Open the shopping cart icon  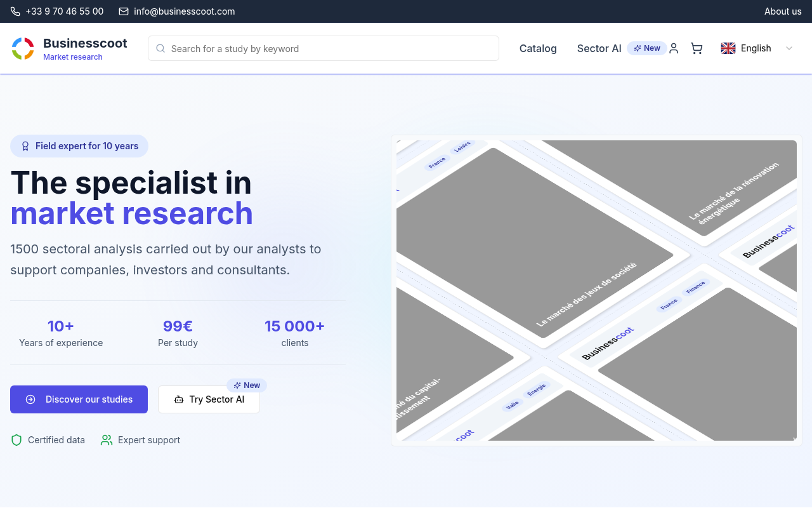(697, 48)
